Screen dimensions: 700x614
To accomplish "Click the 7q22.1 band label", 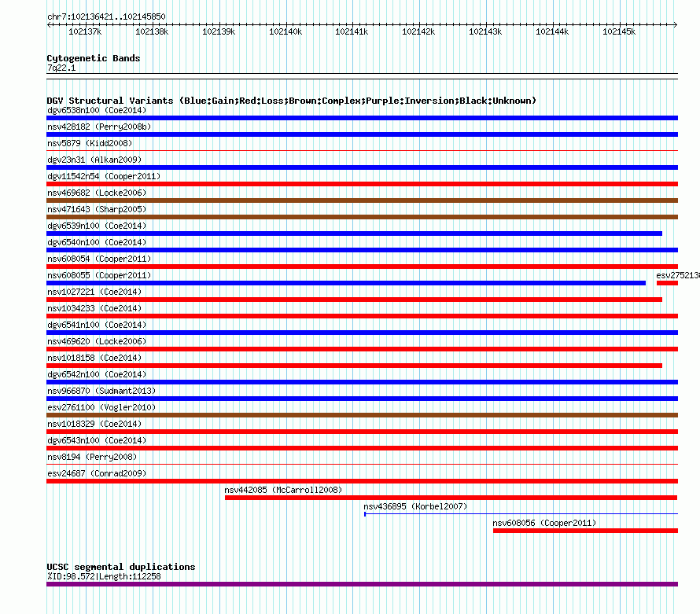I will pyautogui.click(x=61, y=68).
